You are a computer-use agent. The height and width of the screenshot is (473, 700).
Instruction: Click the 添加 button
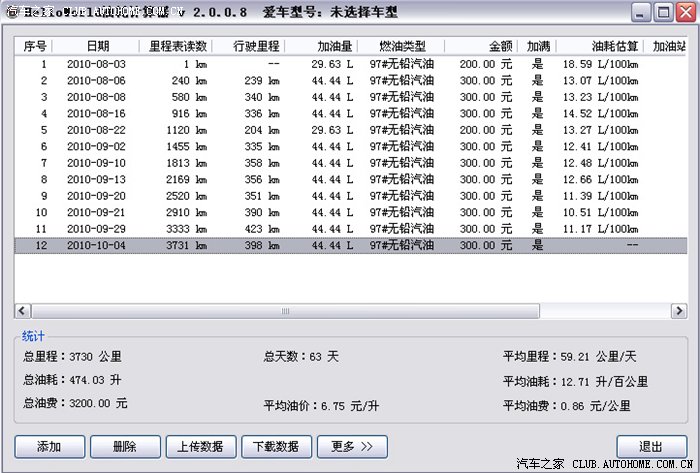[x=50, y=447]
